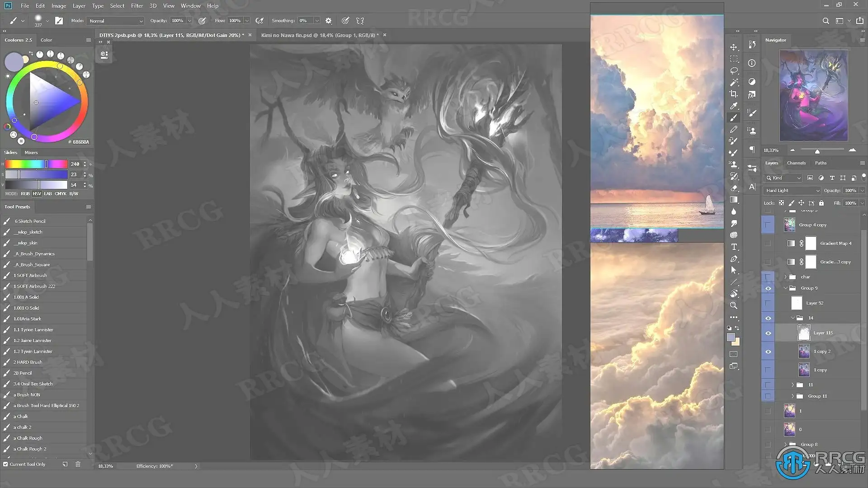
Task: Select the Lasso tool
Action: (x=734, y=70)
